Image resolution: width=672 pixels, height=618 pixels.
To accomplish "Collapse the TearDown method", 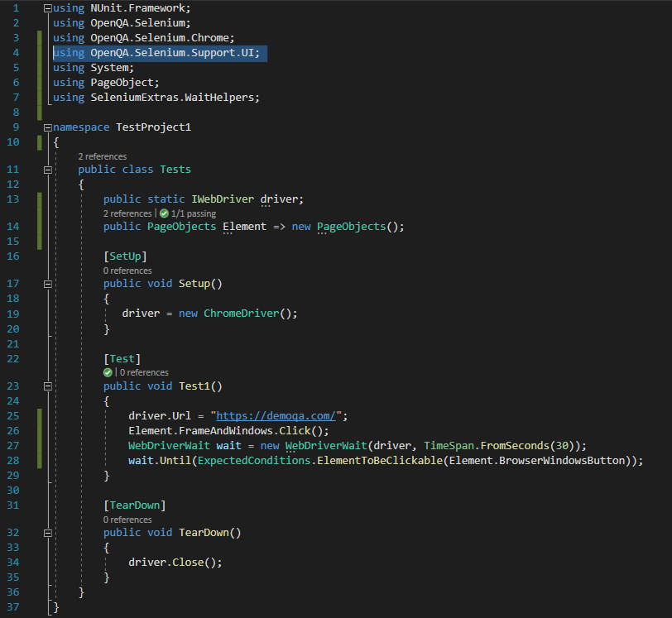I will [47, 532].
